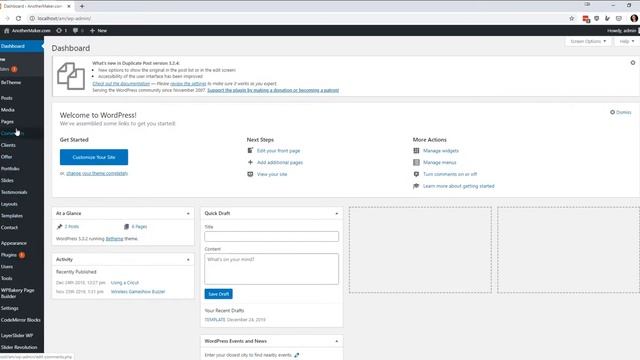Expand the Help dropdown tab
The height and width of the screenshot is (360, 640).
pos(627,42)
